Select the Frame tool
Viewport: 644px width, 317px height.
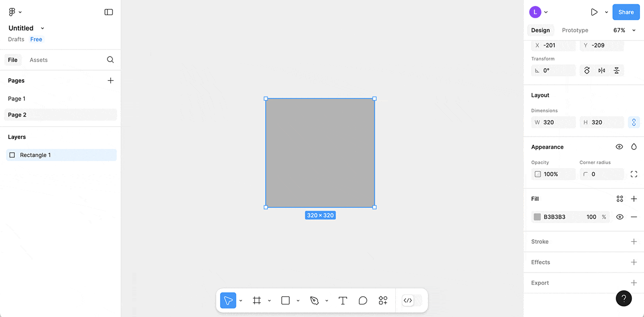click(257, 300)
